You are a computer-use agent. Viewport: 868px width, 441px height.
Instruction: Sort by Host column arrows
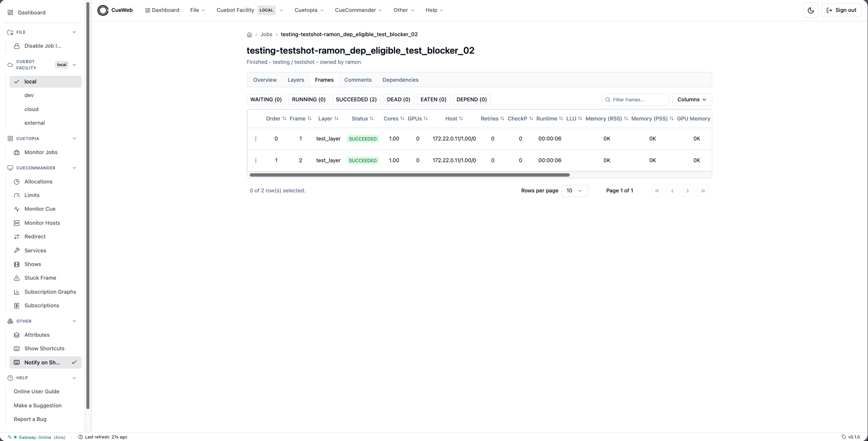tap(461, 119)
